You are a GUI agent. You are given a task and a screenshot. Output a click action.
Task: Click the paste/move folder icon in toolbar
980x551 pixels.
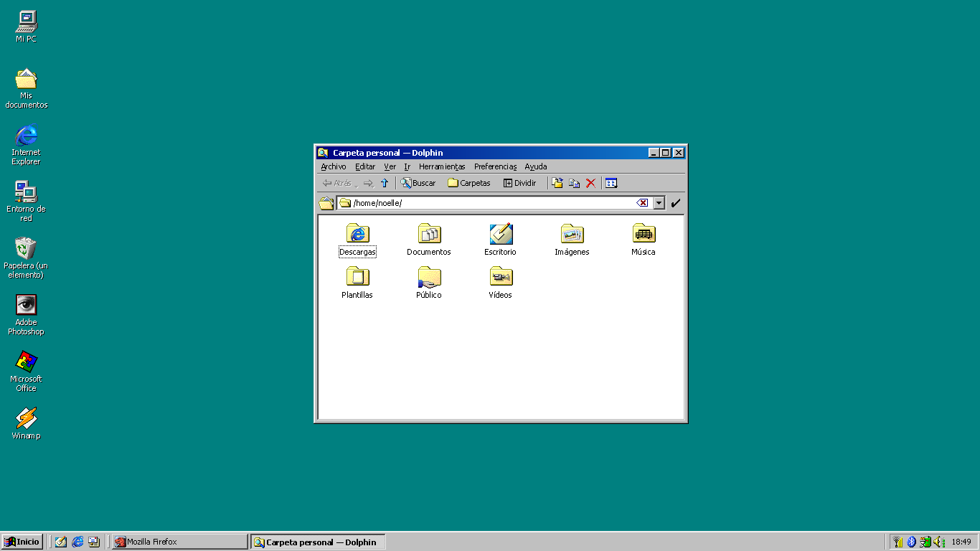[x=557, y=183]
